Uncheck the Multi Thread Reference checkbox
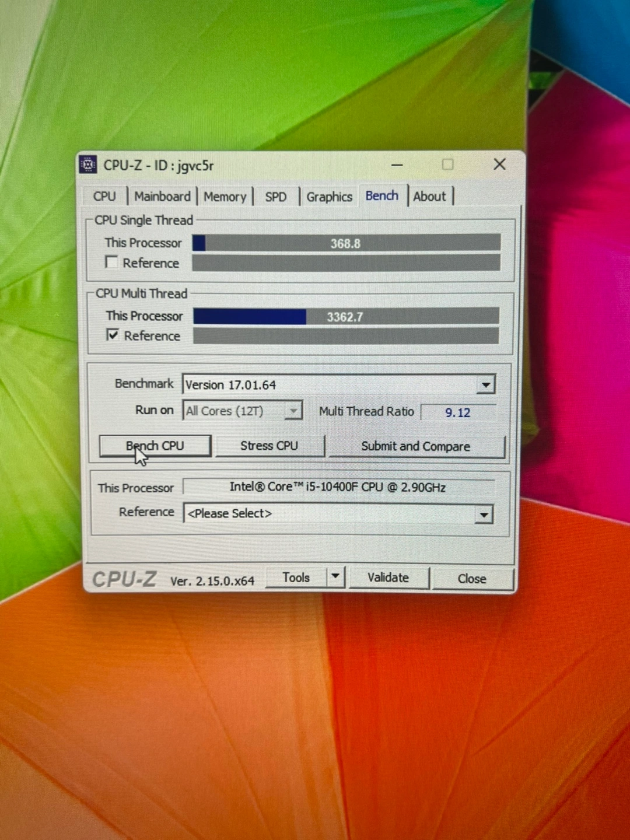The height and width of the screenshot is (840, 630). click(x=113, y=335)
